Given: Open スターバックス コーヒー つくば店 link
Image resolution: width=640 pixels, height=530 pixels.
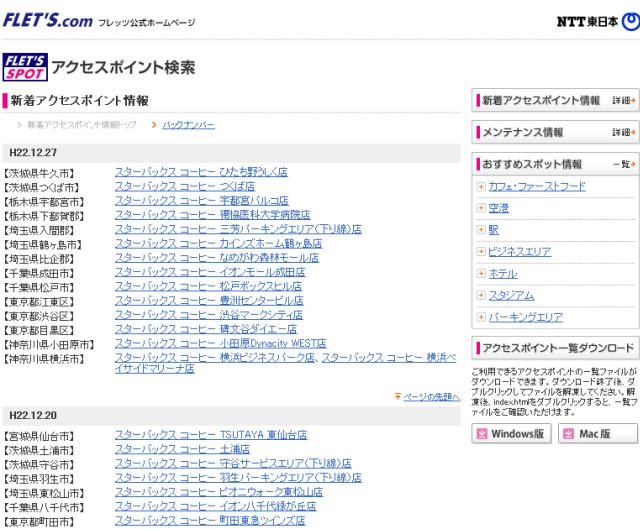Looking at the screenshot, I should [x=185, y=187].
